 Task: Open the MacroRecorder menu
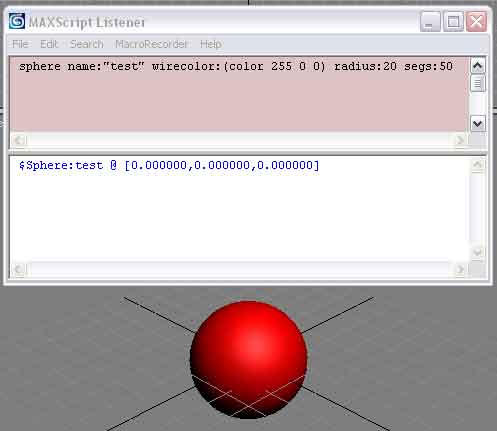151,44
